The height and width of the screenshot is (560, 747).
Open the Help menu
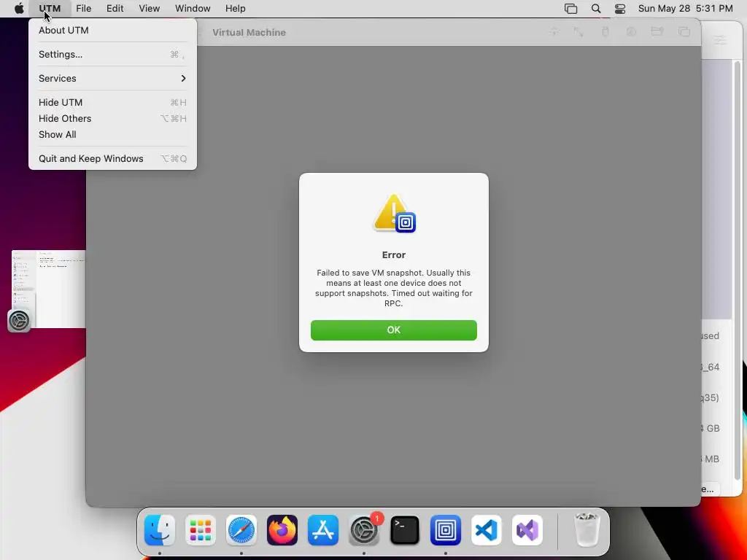pos(236,9)
